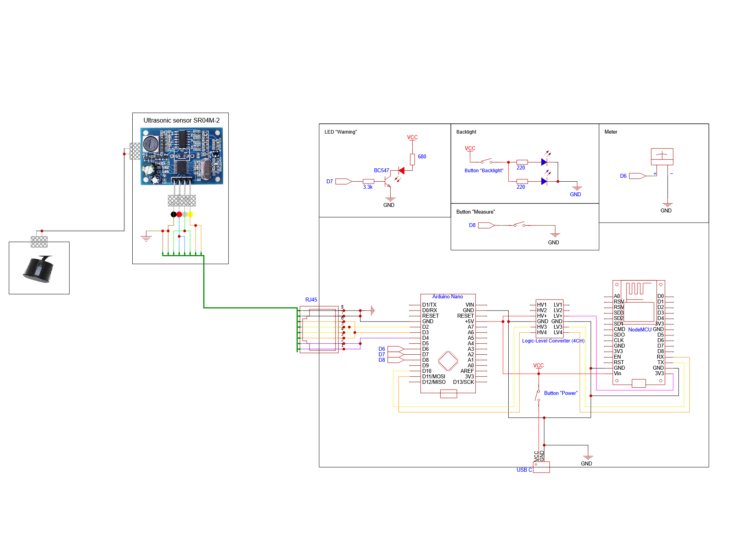Click the Arduino Nano label
The image size is (756, 536).
(447, 297)
